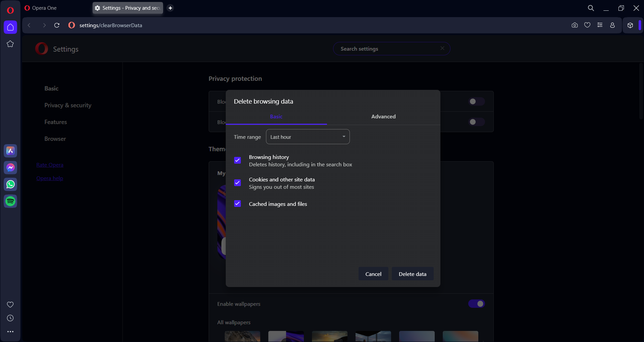Open Spotify in the sidebar
The width and height of the screenshot is (644, 342).
click(x=10, y=201)
